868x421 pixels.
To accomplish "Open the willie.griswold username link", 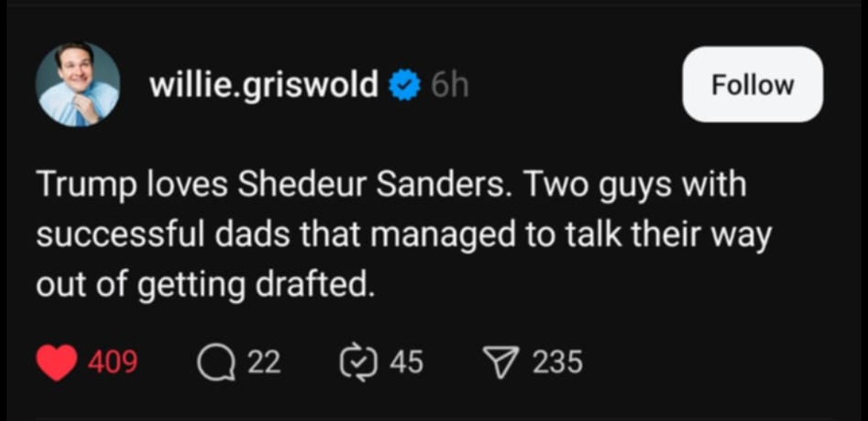I will 264,85.
